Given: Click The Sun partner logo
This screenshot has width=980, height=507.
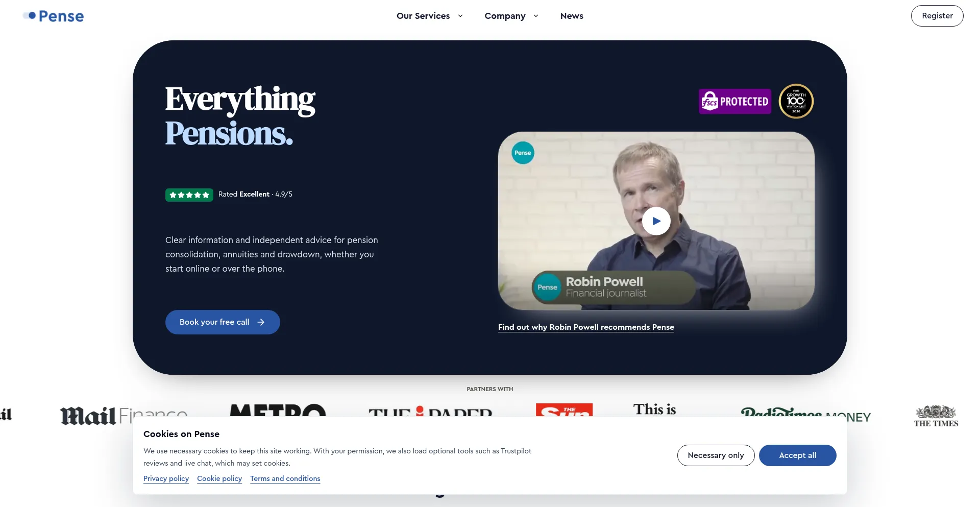Looking at the screenshot, I should point(564,410).
